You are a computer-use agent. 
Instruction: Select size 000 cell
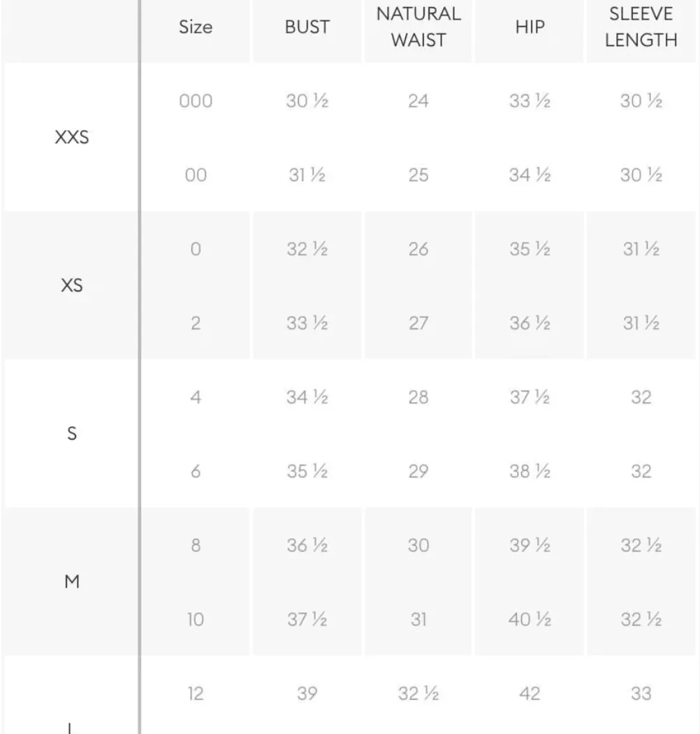tap(196, 101)
